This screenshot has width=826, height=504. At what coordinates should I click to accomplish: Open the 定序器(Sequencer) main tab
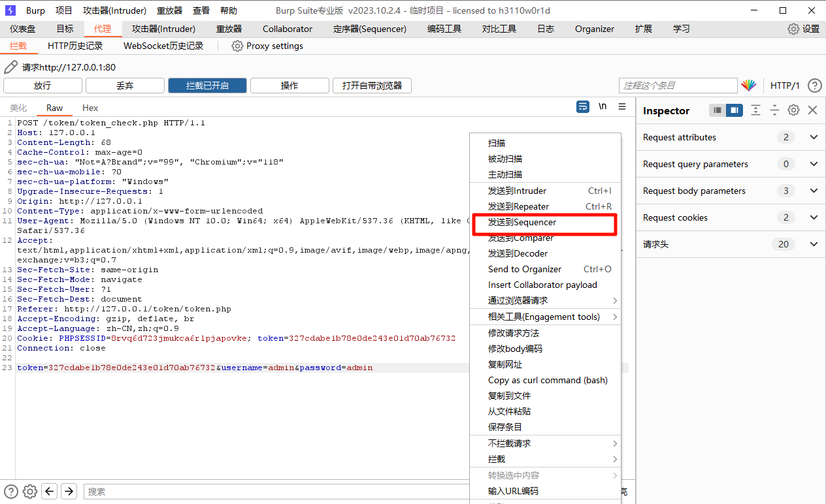pos(370,29)
